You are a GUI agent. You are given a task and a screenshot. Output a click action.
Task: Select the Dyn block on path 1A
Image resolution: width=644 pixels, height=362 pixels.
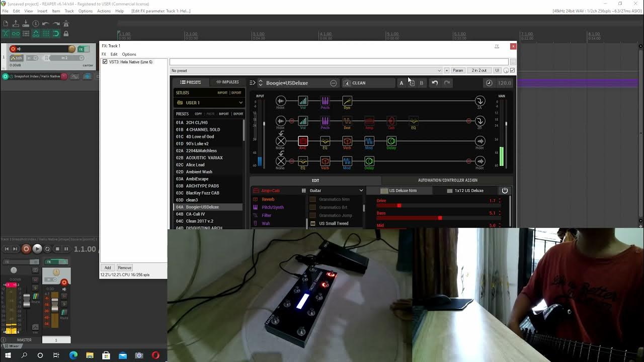coord(347,101)
